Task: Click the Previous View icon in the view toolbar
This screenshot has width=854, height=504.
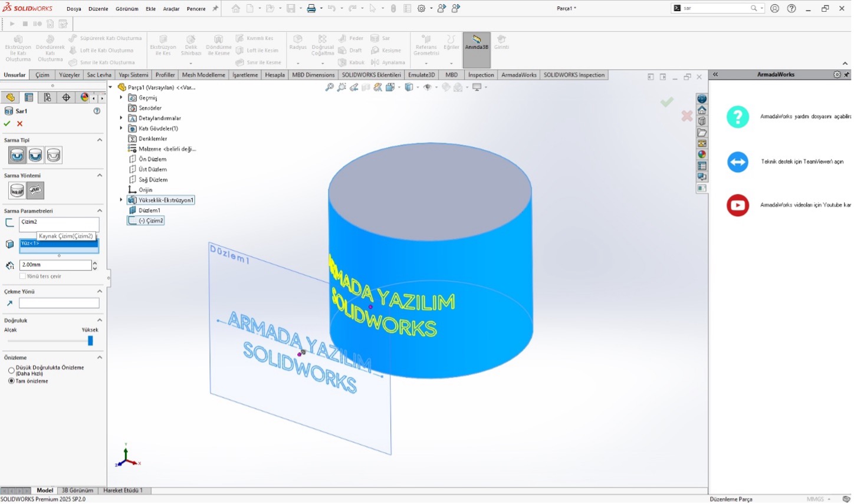Action: click(x=354, y=87)
